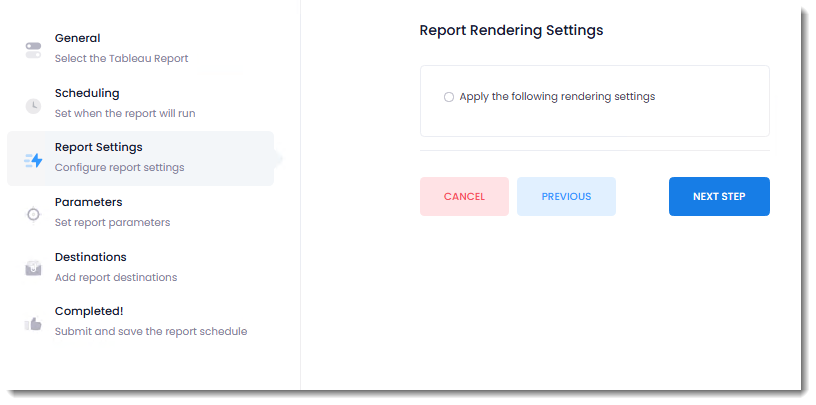Image resolution: width=816 pixels, height=405 pixels.
Task: Open the General wizard step
Action: (78, 39)
